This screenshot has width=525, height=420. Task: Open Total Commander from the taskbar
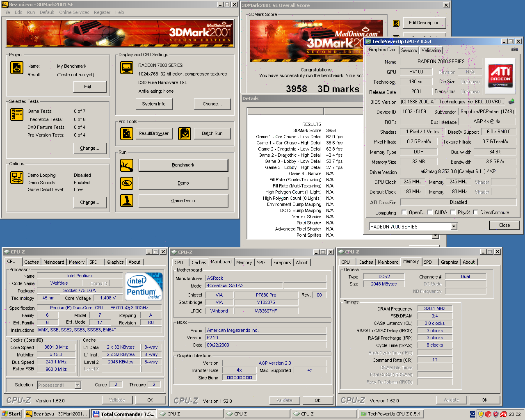124,414
